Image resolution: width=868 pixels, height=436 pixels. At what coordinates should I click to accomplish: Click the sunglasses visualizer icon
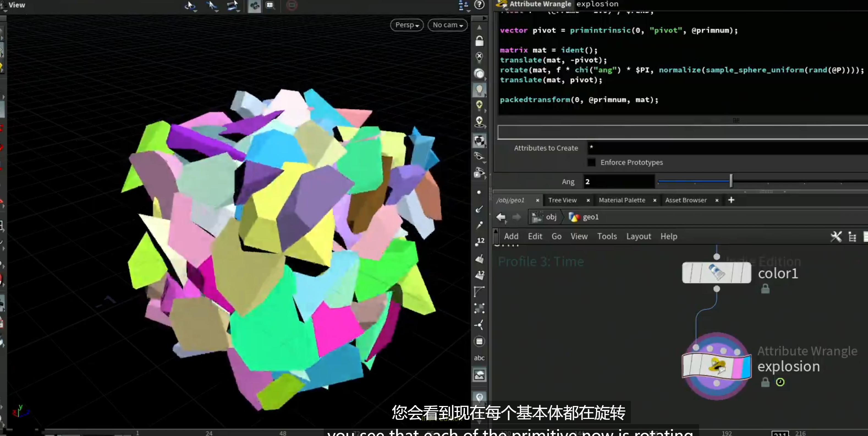pos(479,156)
